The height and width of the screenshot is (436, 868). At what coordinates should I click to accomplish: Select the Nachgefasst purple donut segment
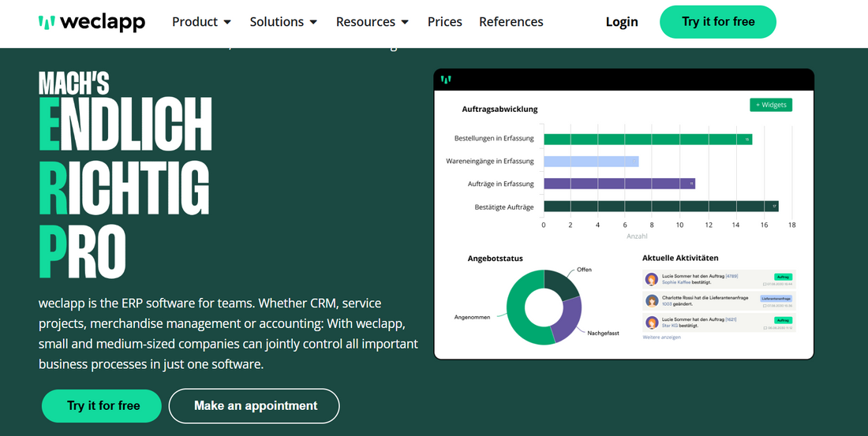(x=567, y=320)
